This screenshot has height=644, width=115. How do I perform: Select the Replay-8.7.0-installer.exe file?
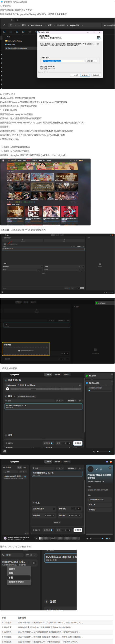click(x=17, y=48)
